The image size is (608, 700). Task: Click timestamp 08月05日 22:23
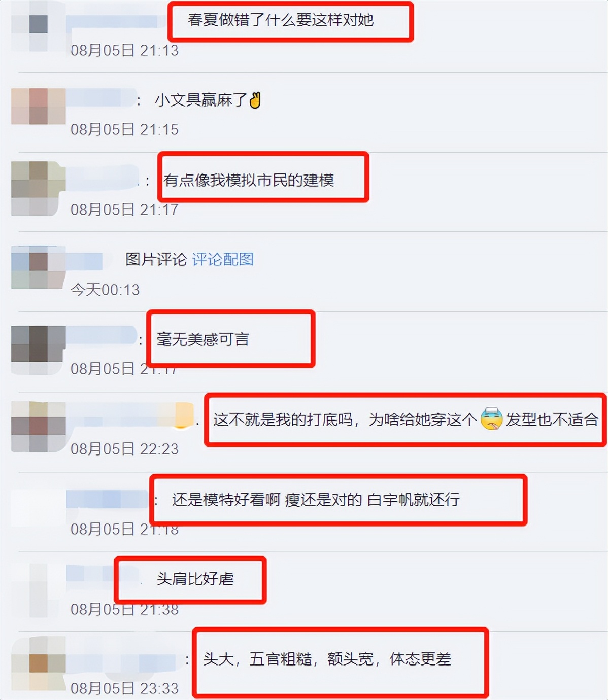point(124,449)
